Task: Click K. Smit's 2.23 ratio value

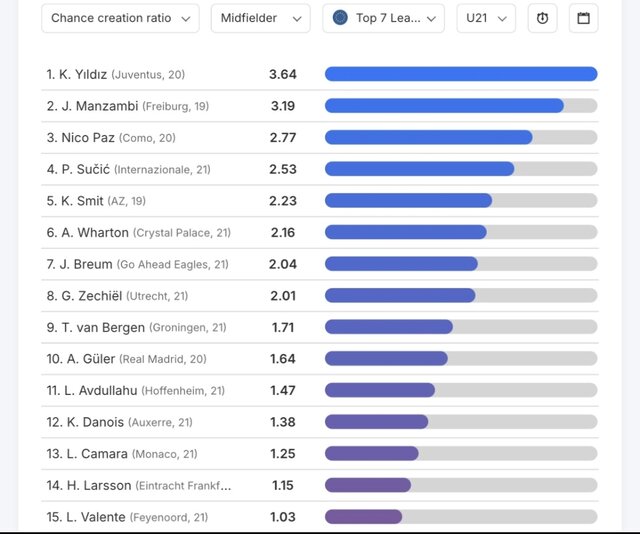Action: click(283, 201)
